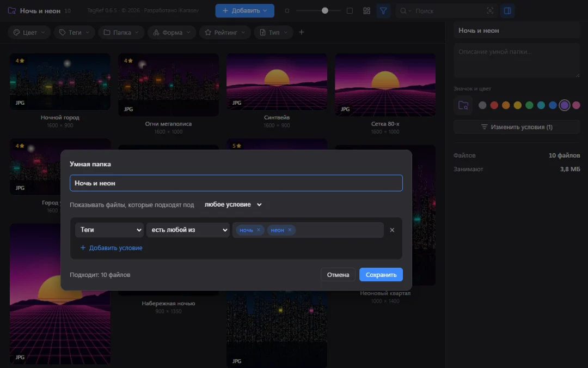Open the Папка filter dropdown
This screenshot has width=588, height=368.
(121, 32)
